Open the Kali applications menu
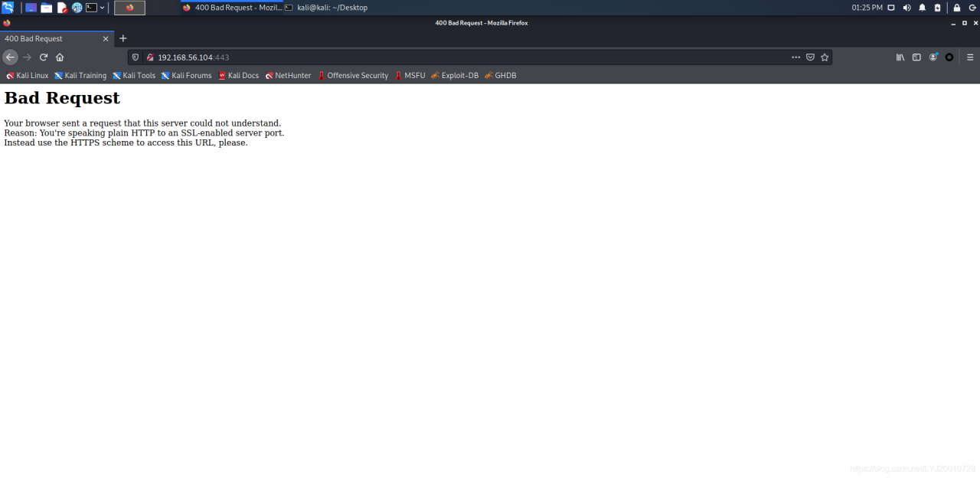The height and width of the screenshot is (478, 980). click(x=8, y=8)
